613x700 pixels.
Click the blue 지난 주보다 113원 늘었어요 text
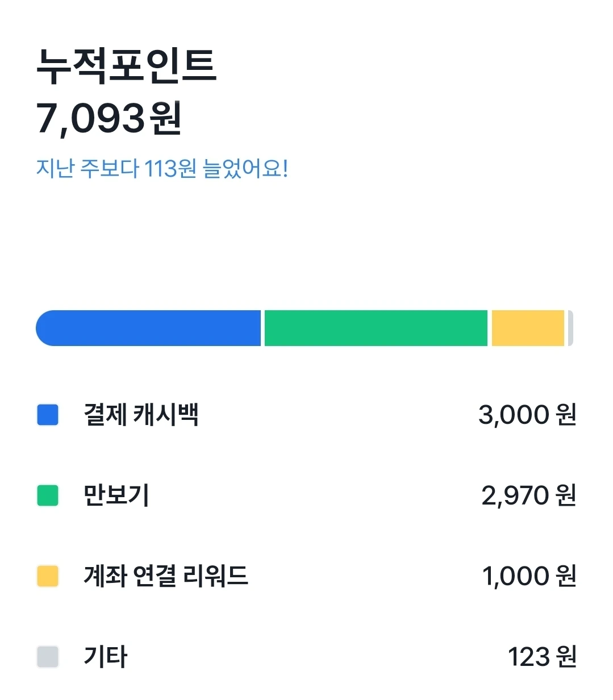[162, 169]
